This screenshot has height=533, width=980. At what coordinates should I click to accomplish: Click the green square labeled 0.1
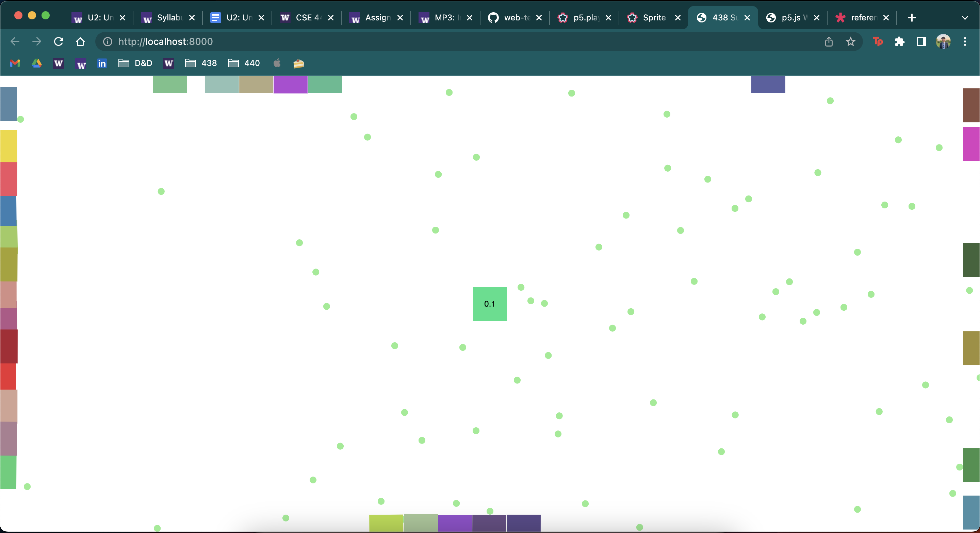tap(489, 303)
